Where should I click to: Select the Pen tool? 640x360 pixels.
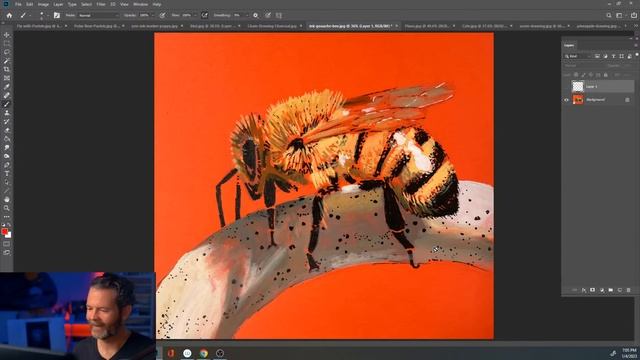click(7, 165)
